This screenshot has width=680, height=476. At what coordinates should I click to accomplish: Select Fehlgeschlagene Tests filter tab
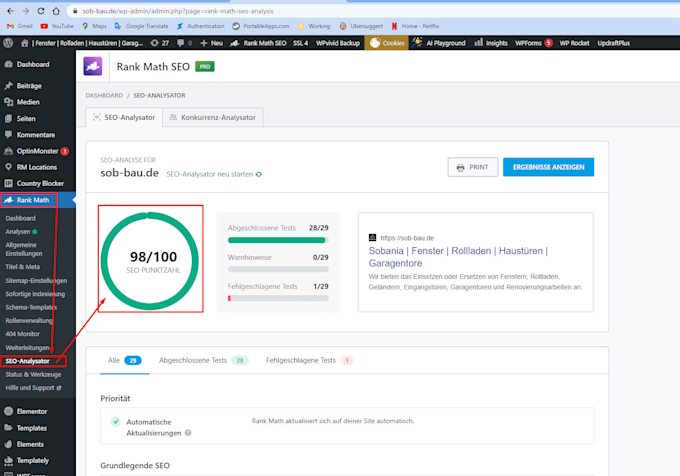[x=310, y=360]
